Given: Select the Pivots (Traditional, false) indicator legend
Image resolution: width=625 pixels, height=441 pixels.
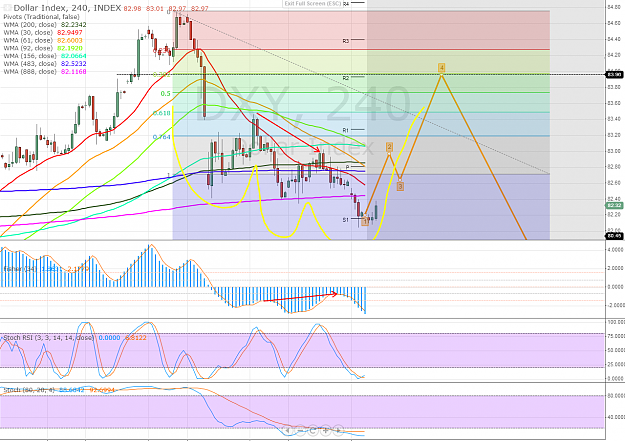Looking at the screenshot, I should 41,17.
